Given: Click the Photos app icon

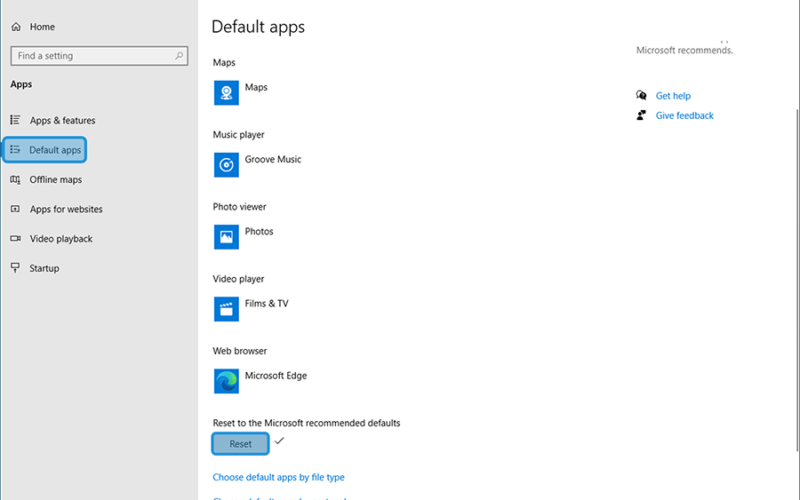Looking at the screenshot, I should coord(226,237).
